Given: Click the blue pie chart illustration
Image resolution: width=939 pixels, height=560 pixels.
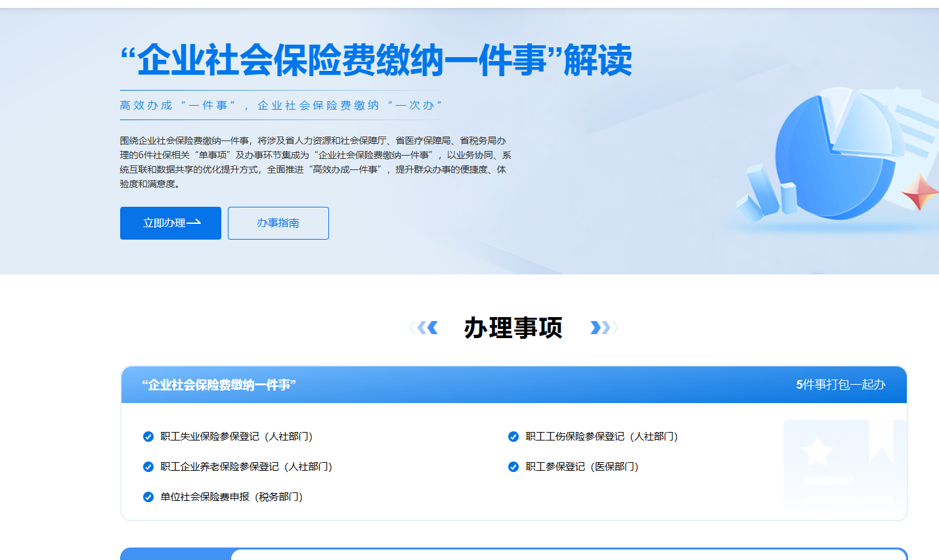Looking at the screenshot, I should 834,154.
